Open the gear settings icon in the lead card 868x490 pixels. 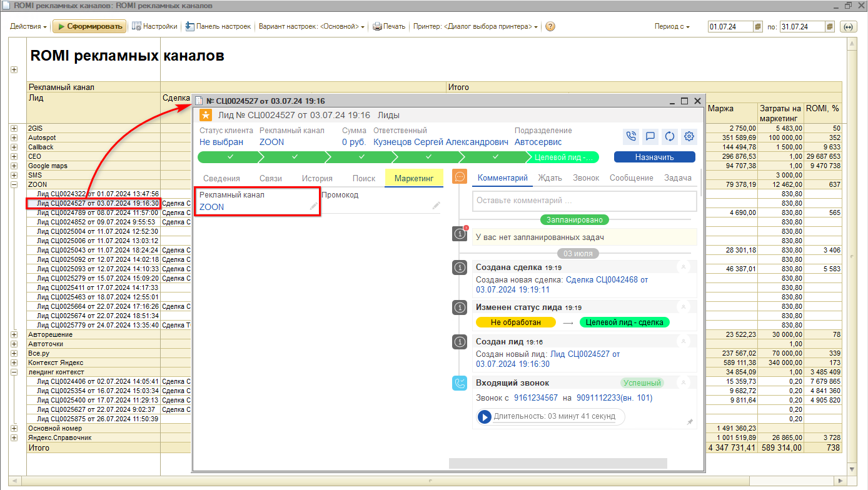tap(689, 136)
